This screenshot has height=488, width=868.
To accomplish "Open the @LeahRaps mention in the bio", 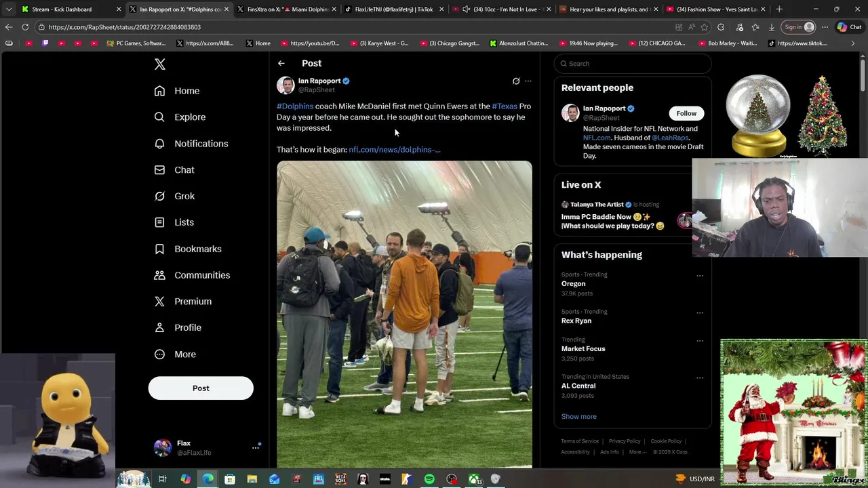I will (x=670, y=138).
